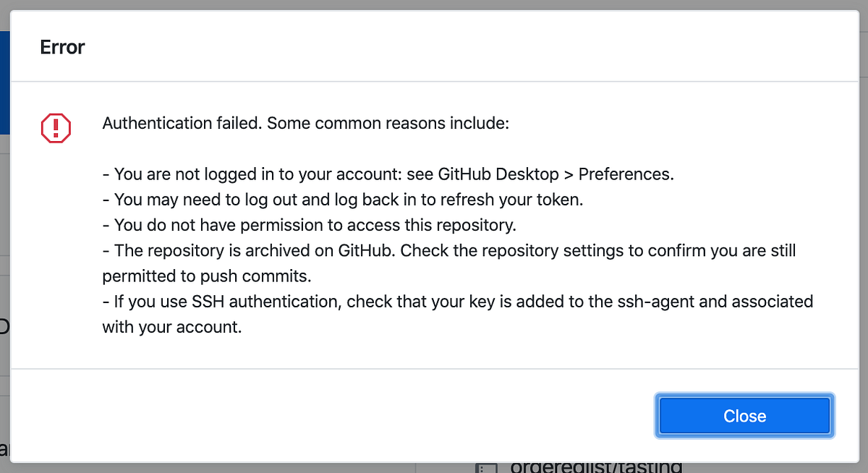Click the focused Close button with blue highlight

tap(744, 416)
